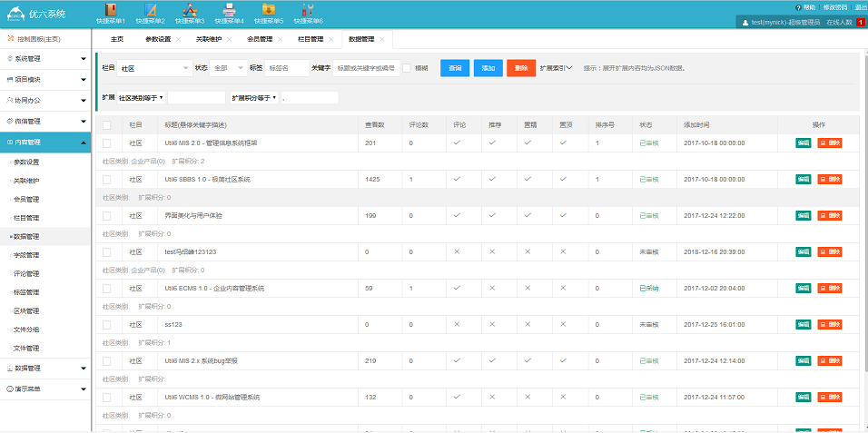Click the 快捷菜单3 shortcut icon
This screenshot has height=433, width=868.
click(x=190, y=10)
